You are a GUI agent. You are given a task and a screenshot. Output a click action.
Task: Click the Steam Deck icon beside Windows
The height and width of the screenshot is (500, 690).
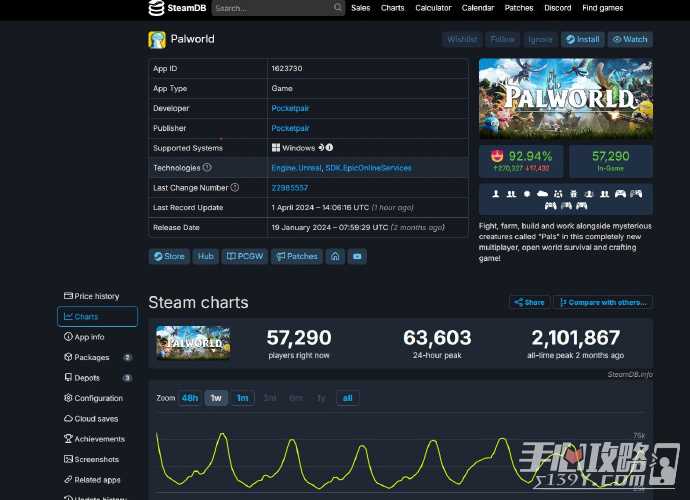click(321, 147)
